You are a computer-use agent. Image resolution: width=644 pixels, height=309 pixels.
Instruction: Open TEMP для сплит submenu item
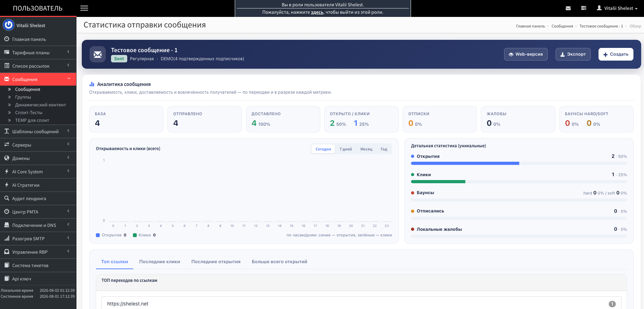[x=32, y=120]
